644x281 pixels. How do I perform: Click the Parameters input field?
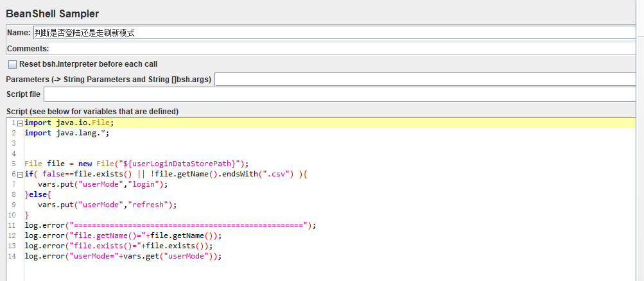[426, 80]
